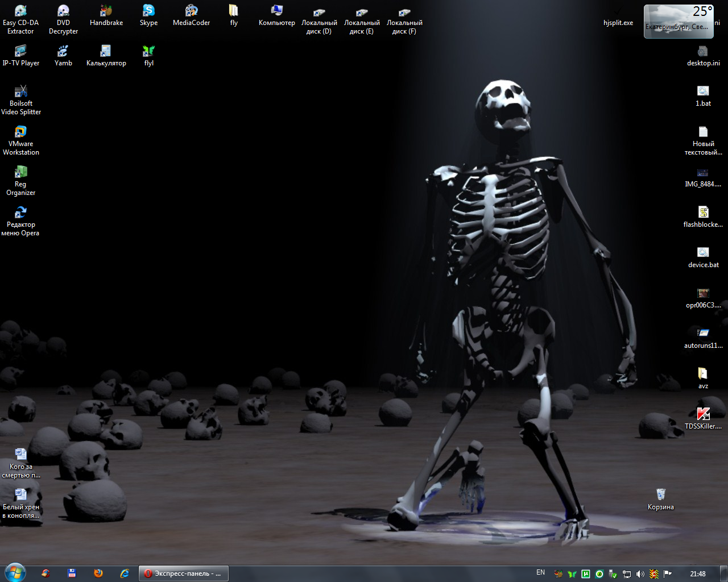
Task: Click the volume speaker tray icon
Action: [640, 574]
